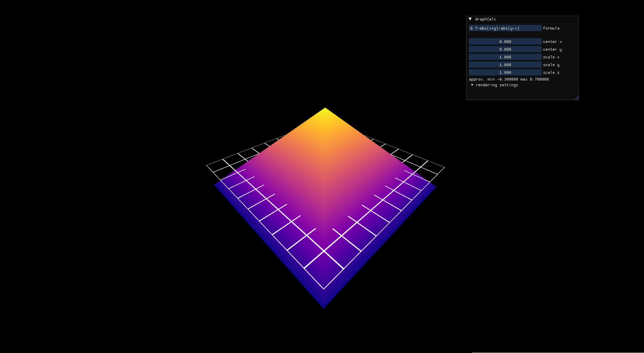Click the scale x value field
644x353 pixels.
(x=505, y=57)
